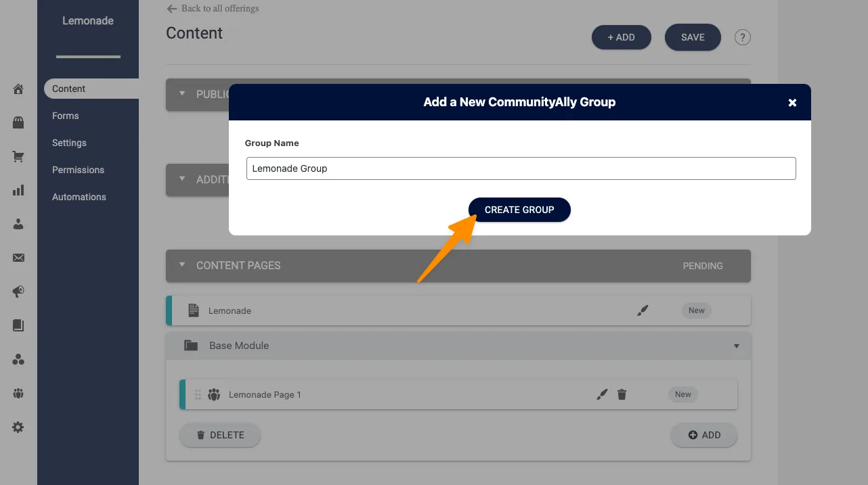
Task: Open the shopping cart icon in sidebar
Action: click(18, 157)
